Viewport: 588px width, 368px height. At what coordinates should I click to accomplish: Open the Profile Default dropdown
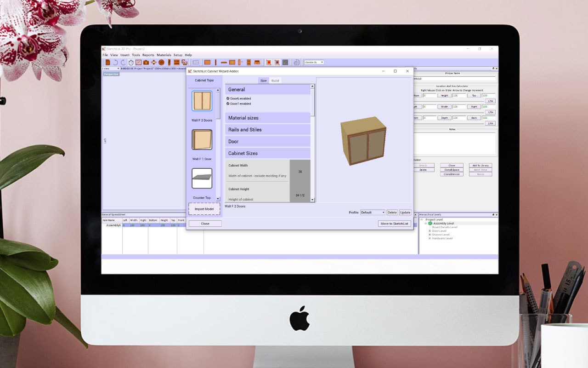coord(373,212)
